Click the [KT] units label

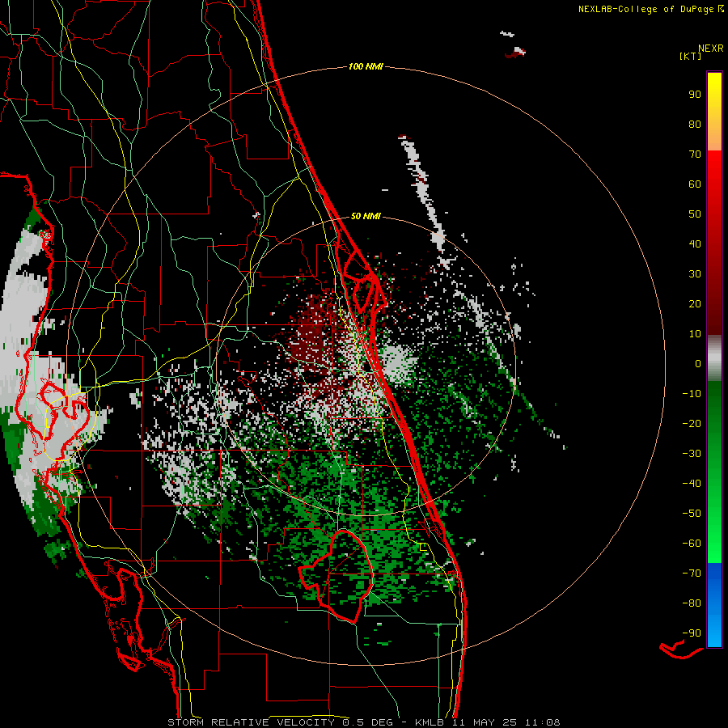pyautogui.click(x=691, y=57)
